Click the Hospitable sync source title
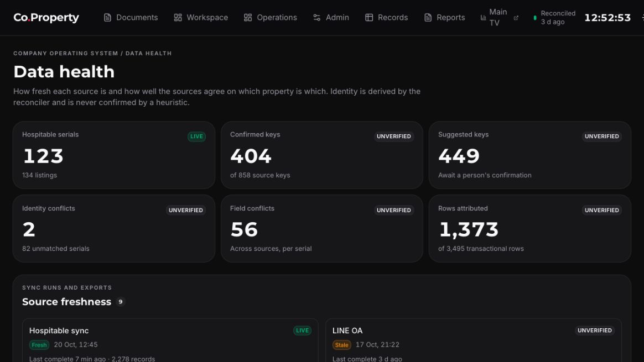 pyautogui.click(x=59, y=330)
